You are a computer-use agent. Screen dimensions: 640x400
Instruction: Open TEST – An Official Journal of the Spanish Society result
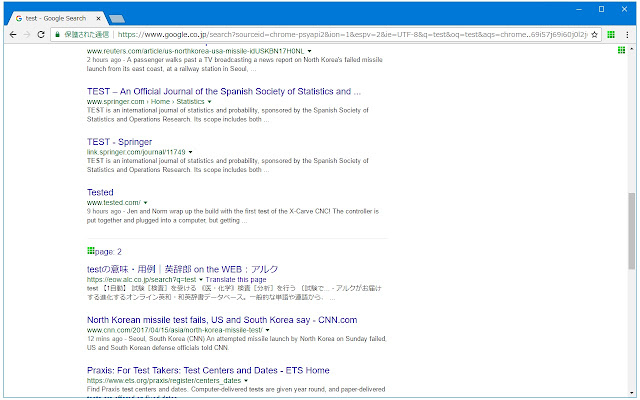click(224, 91)
